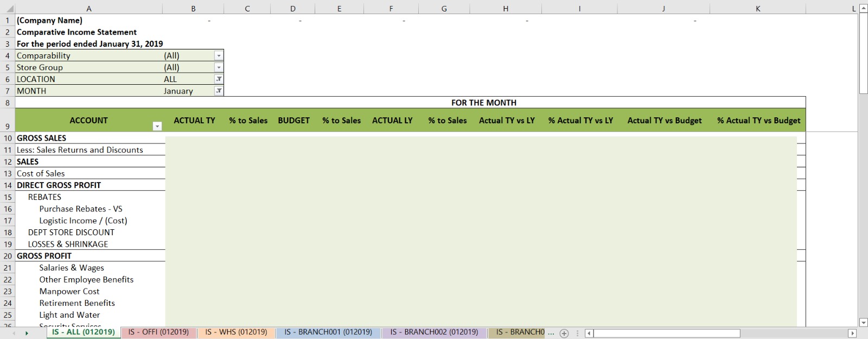Click the ACTUAL TY column header cell
This screenshot has height=339, width=868.
194,120
